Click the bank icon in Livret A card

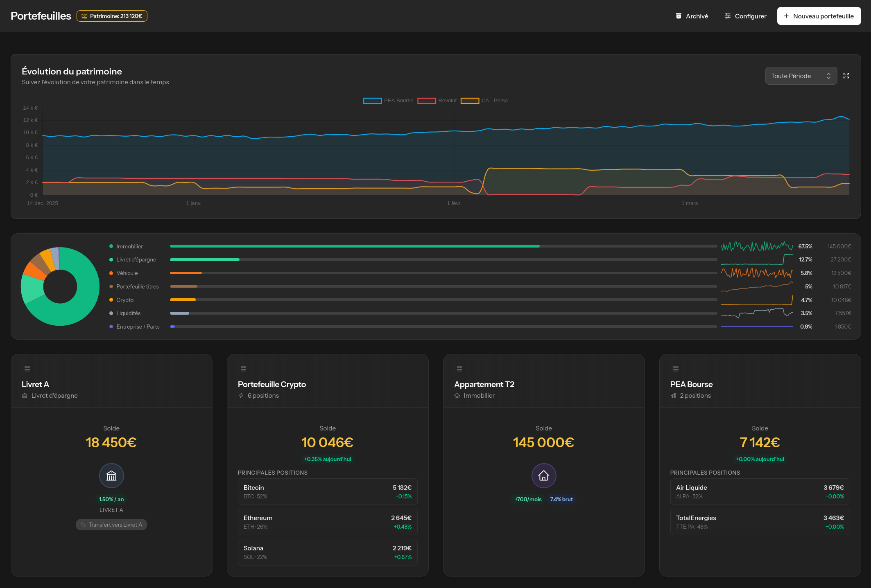click(111, 475)
